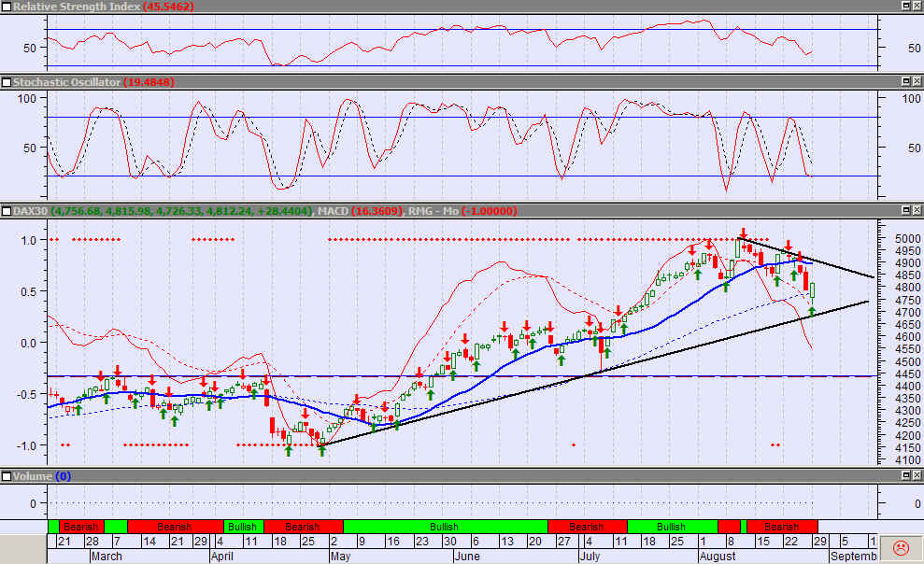Screen dimensions: 924x564
Task: Maximize the Stochastic Oscillator panel
Action: (x=904, y=82)
